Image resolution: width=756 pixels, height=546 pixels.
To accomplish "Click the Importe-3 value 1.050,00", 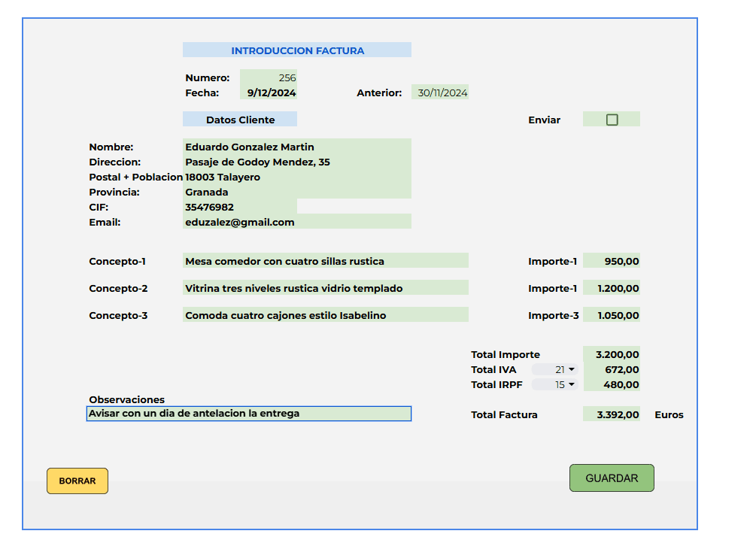I will (612, 314).
